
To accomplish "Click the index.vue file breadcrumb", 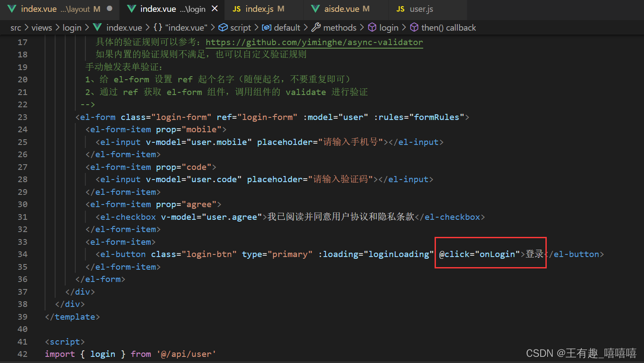I will 124,28.
